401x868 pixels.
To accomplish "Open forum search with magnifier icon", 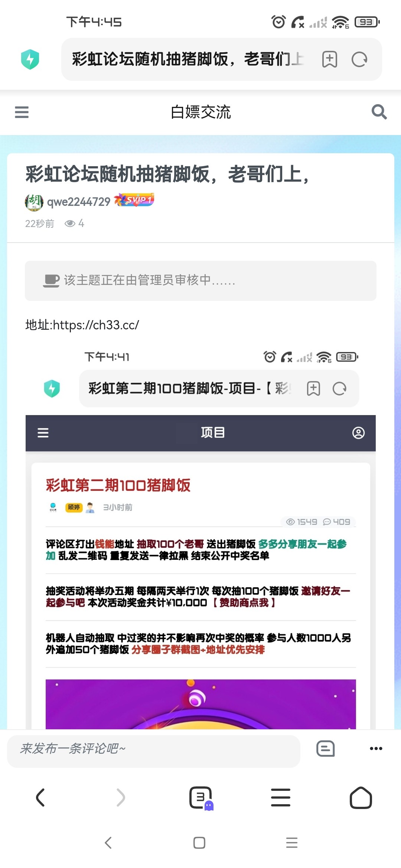I will tap(379, 112).
